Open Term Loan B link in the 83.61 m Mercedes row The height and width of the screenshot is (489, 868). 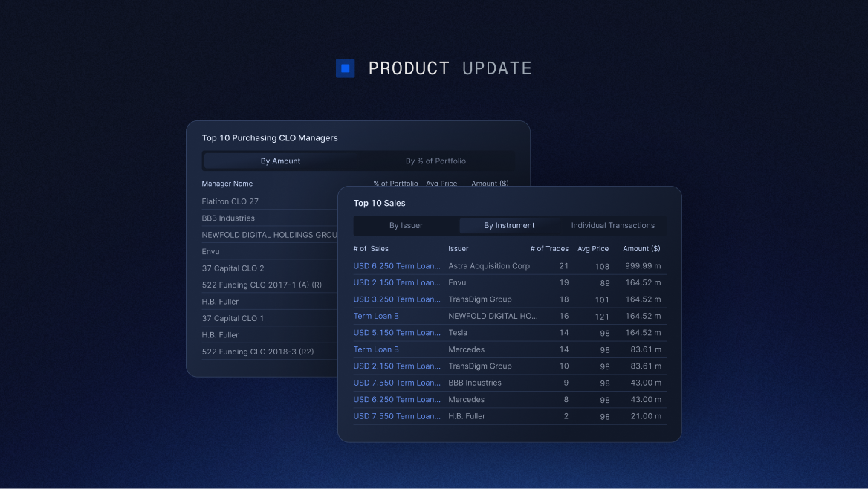[376, 349]
